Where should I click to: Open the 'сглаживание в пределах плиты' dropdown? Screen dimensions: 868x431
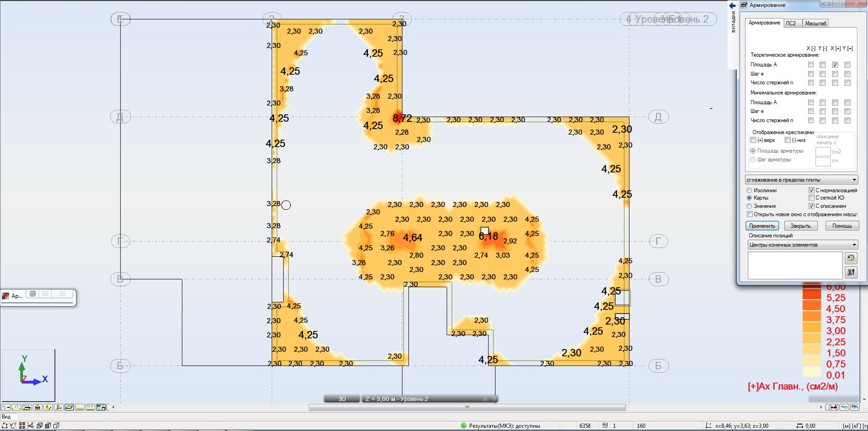801,180
